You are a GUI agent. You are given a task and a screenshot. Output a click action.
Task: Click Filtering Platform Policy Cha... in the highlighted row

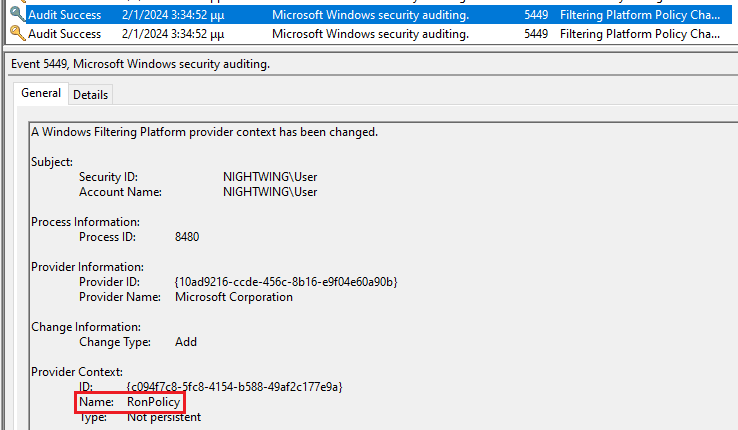640,15
